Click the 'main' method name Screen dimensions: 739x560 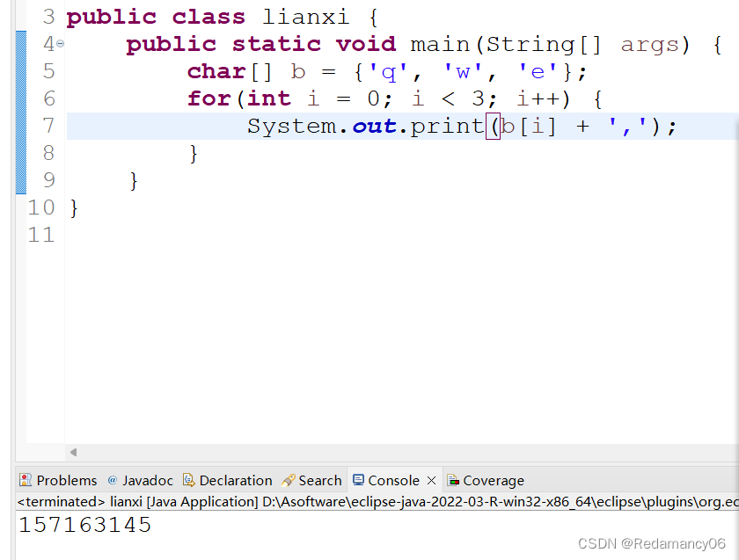point(440,44)
